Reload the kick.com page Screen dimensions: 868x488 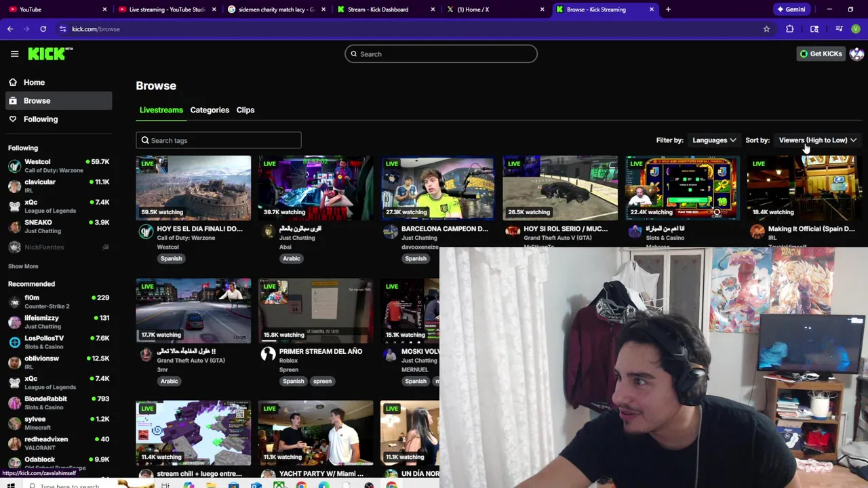(43, 29)
